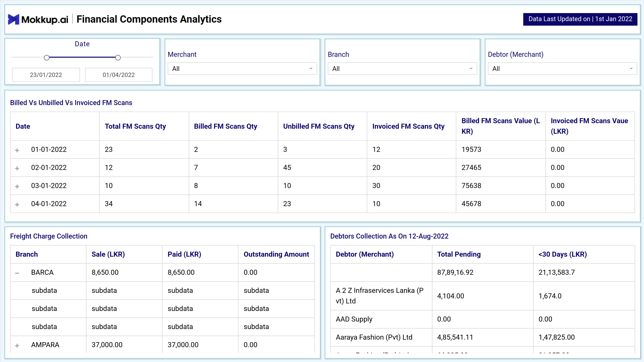The width and height of the screenshot is (644, 362).
Task: Click the Mokkup.ai logo icon
Action: [14, 19]
